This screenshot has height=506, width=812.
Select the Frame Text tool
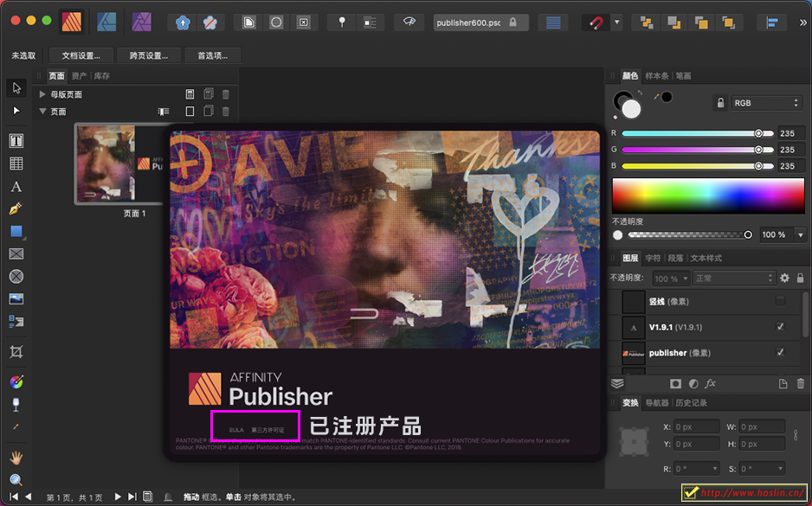16,140
